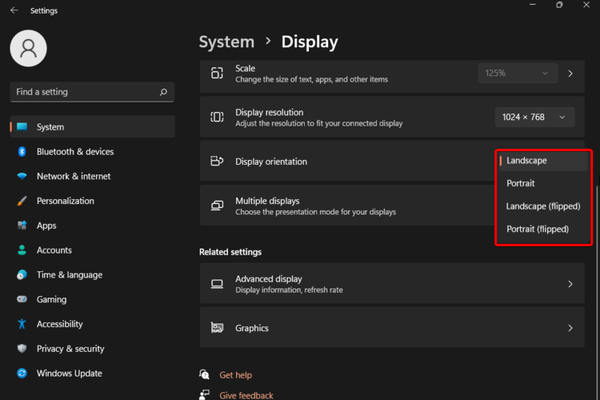Image resolution: width=600 pixels, height=400 pixels.
Task: Click the Graphics row chevron arrow
Action: pyautogui.click(x=570, y=328)
